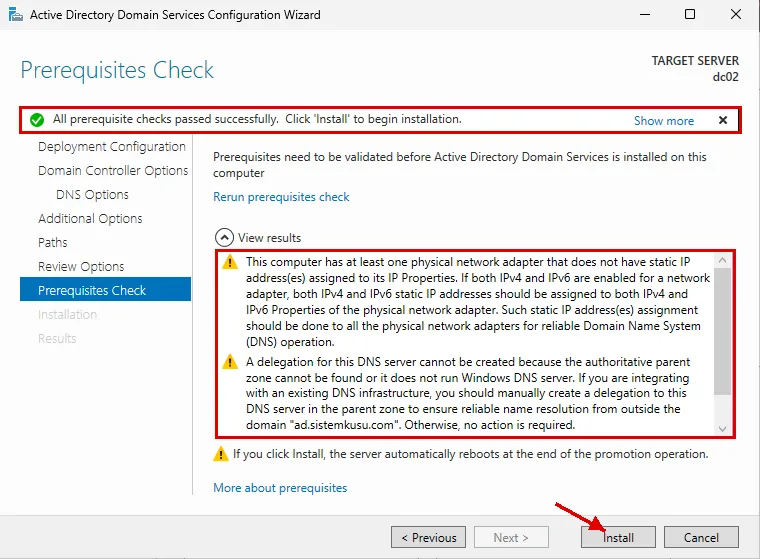Minimize the wizard window
The height and width of the screenshot is (559, 760).
pos(645,15)
